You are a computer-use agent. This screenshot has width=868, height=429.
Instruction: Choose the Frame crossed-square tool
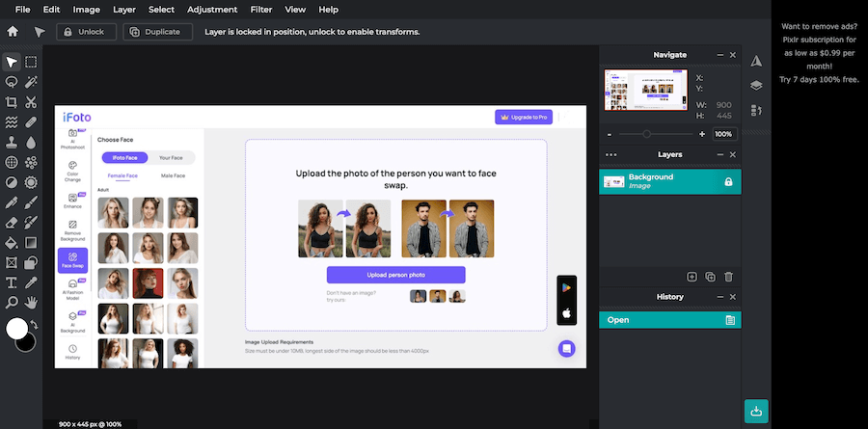point(11,262)
